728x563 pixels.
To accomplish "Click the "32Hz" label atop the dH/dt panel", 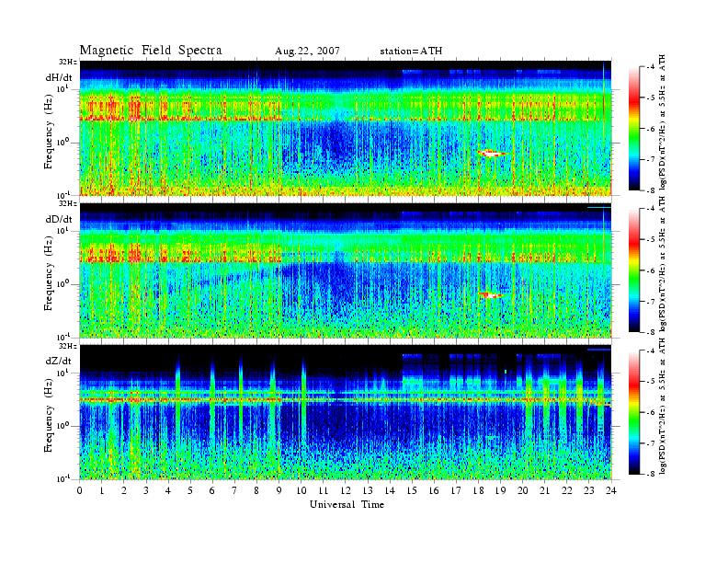I will [68, 63].
